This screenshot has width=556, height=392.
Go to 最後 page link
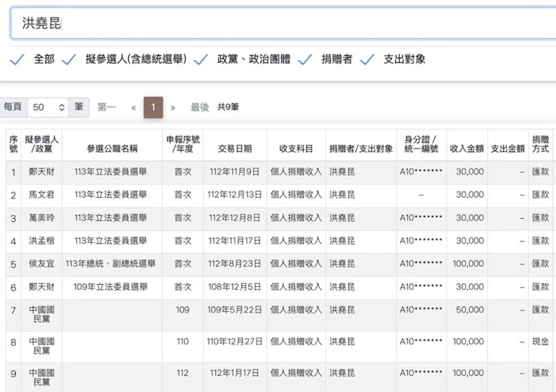click(x=200, y=107)
